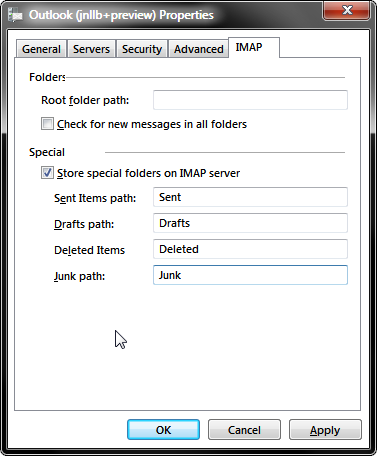Click the mail account icon in title bar

click(15, 15)
